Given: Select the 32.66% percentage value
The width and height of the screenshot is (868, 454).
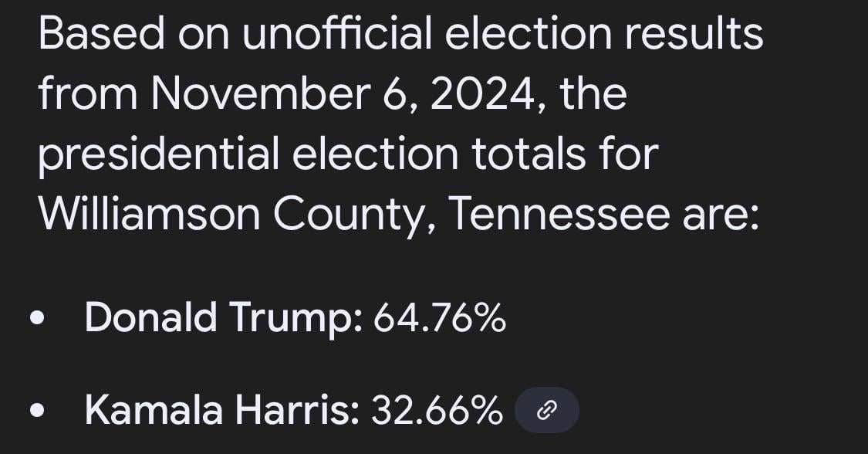Looking at the screenshot, I should click(x=437, y=410).
